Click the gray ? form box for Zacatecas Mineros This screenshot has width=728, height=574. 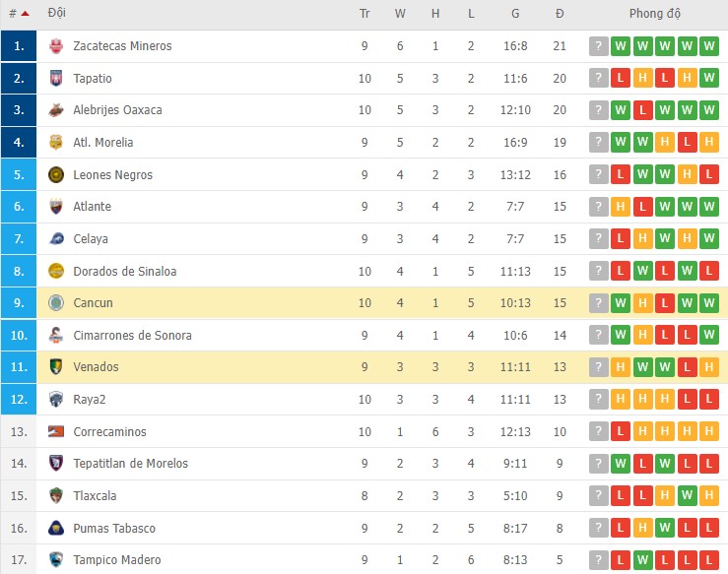[x=598, y=46]
